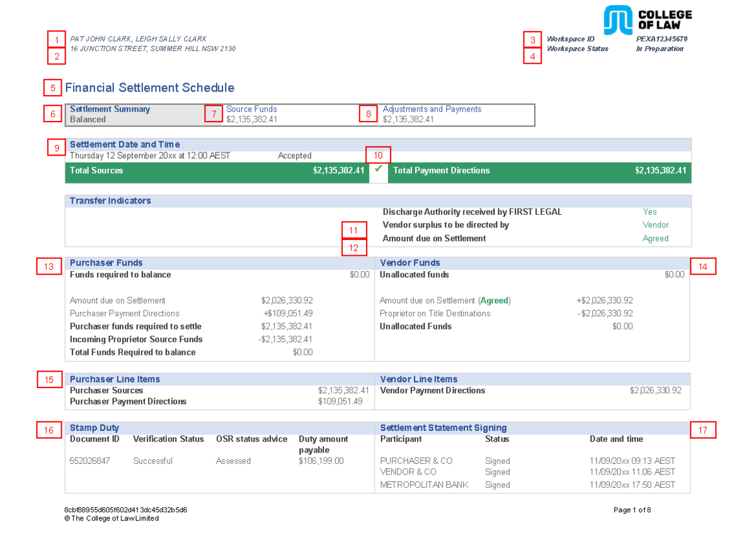Click numbered callout marker 16

coord(49,430)
